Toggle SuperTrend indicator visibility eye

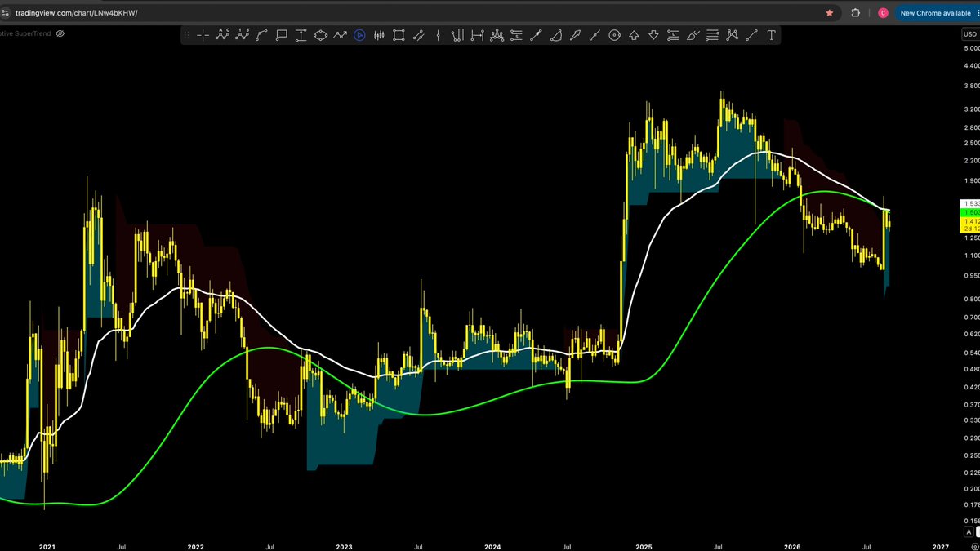pyautogui.click(x=60, y=33)
